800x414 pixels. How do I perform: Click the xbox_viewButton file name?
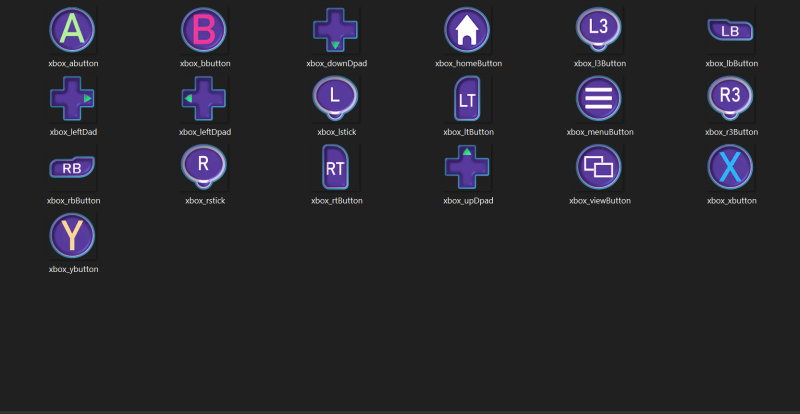(x=600, y=201)
